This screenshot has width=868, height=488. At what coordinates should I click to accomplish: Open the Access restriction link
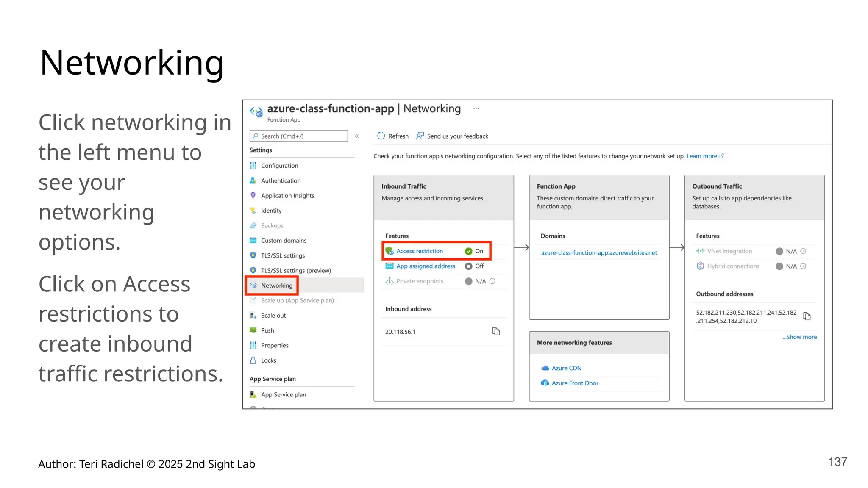(420, 251)
